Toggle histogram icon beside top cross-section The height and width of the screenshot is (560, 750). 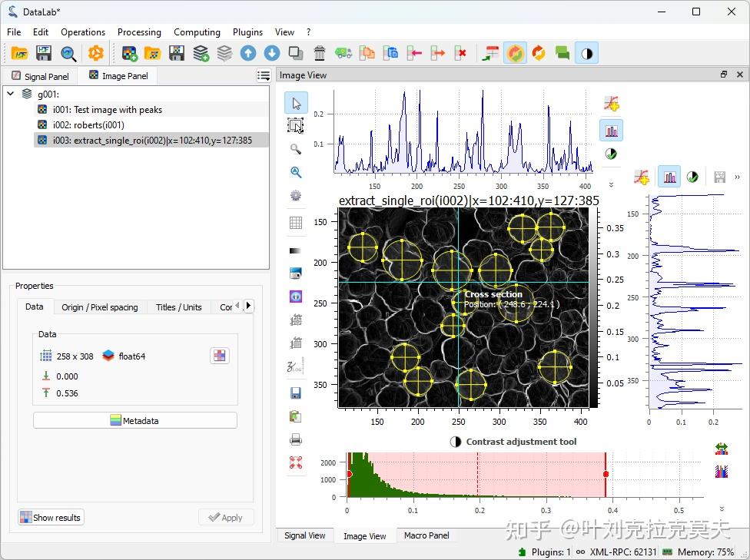(611, 131)
